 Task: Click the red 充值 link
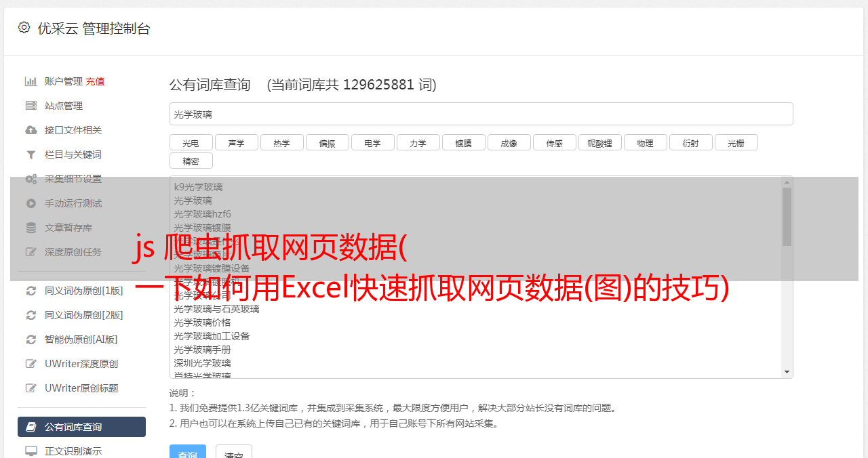(95, 81)
